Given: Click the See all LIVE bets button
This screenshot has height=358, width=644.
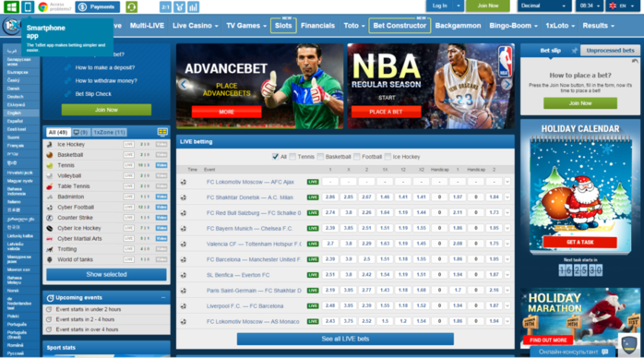Looking at the screenshot, I should 345,339.
